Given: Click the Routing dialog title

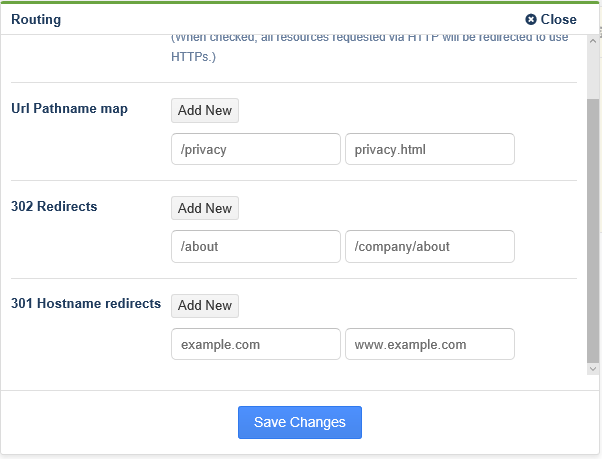Looking at the screenshot, I should click(x=36, y=20).
